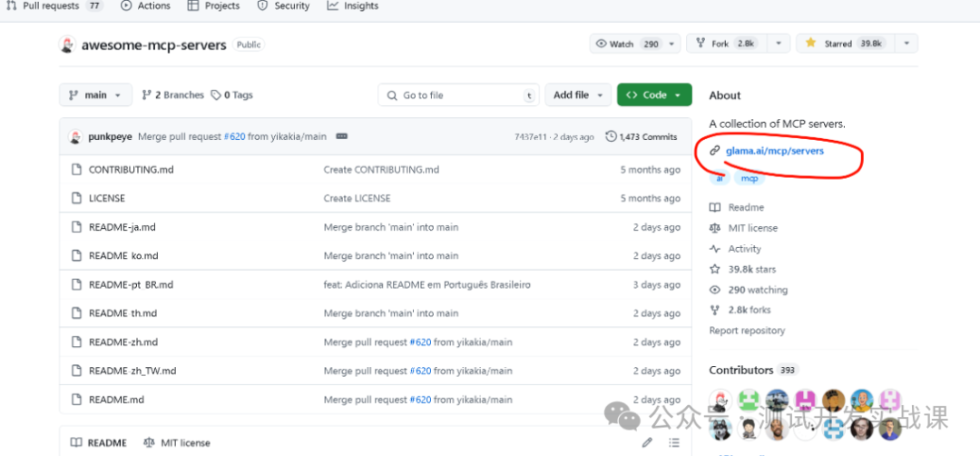Screen dimensions: 980x456
Task: Focus the Go to file search field
Action: (x=459, y=95)
